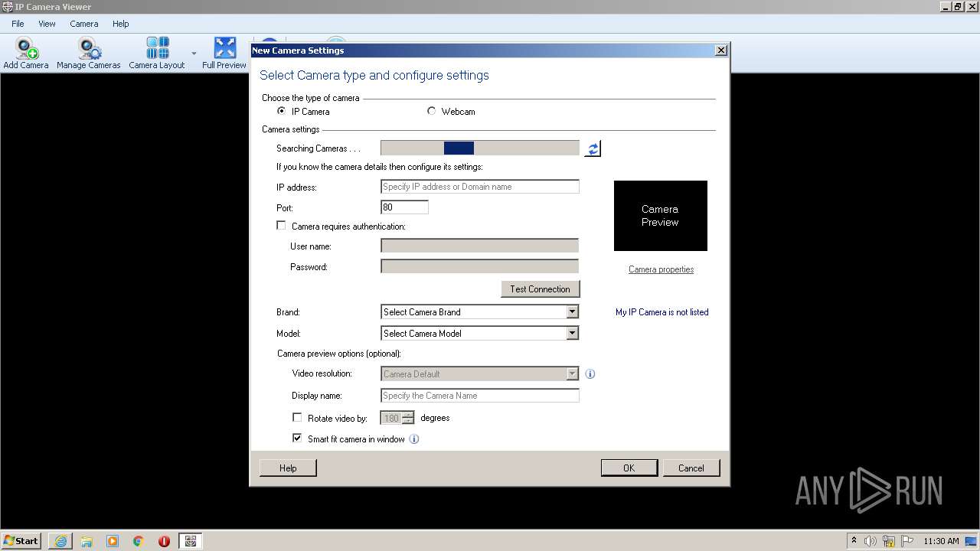Open the Opera taskbar icon

[x=164, y=541]
